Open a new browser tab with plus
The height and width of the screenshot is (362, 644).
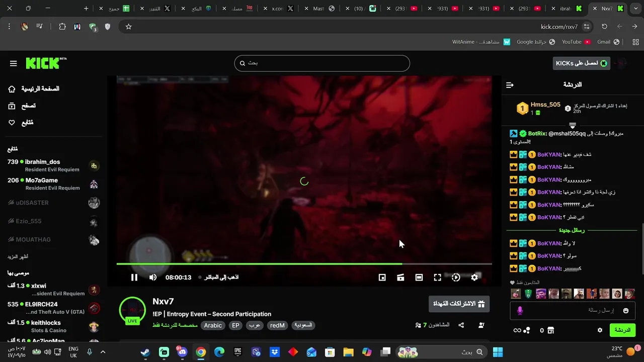click(86, 9)
